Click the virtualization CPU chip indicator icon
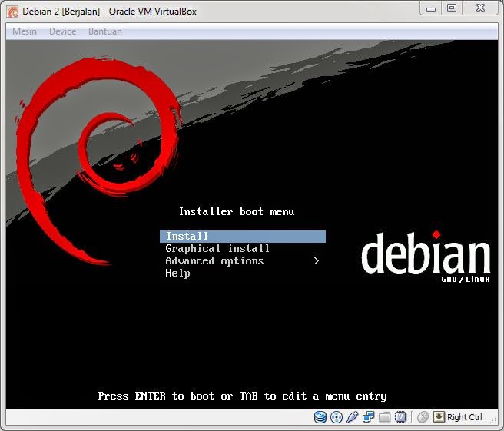Viewport: 504px width, 431px height. [400, 417]
